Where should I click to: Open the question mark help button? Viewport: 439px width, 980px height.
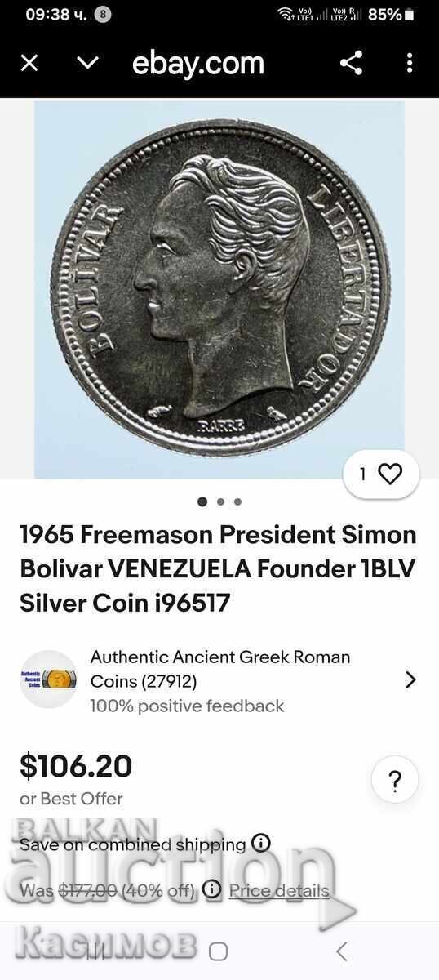point(395,781)
